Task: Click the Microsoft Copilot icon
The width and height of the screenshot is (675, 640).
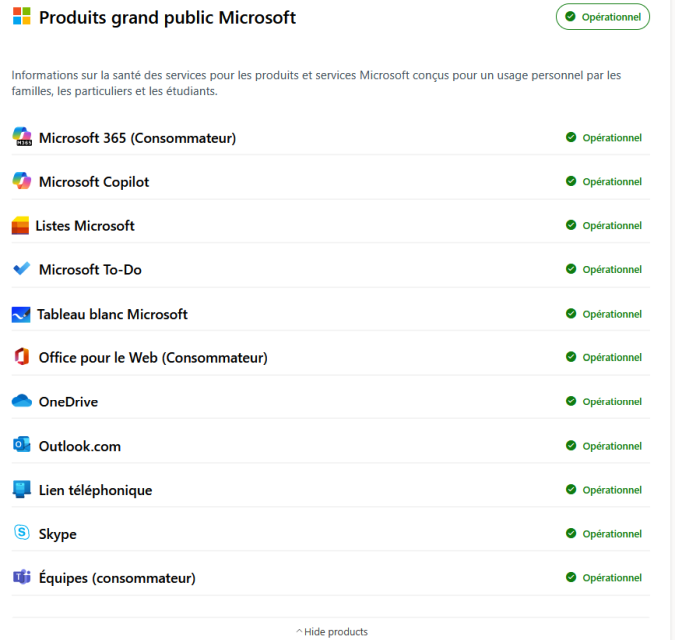Action: point(22,181)
